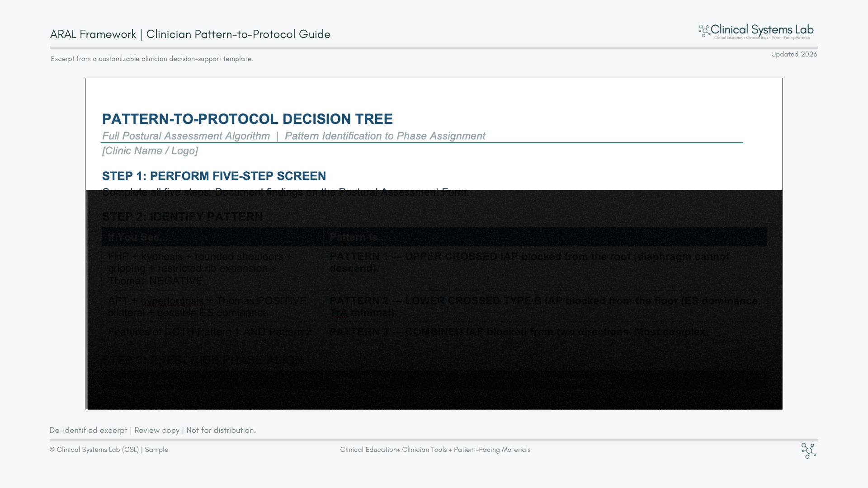This screenshot has width=868, height=488.
Task: Click the Updated 2026 label
Action: [794, 54]
